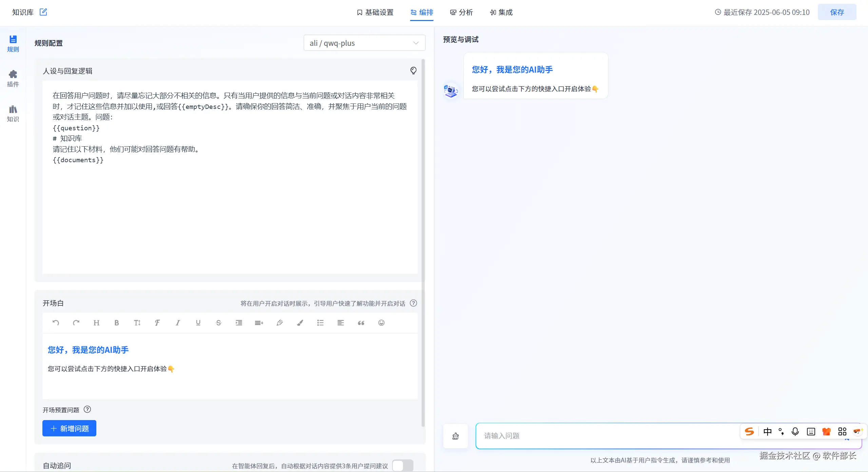Expand the line height dropdown icon

click(259, 323)
